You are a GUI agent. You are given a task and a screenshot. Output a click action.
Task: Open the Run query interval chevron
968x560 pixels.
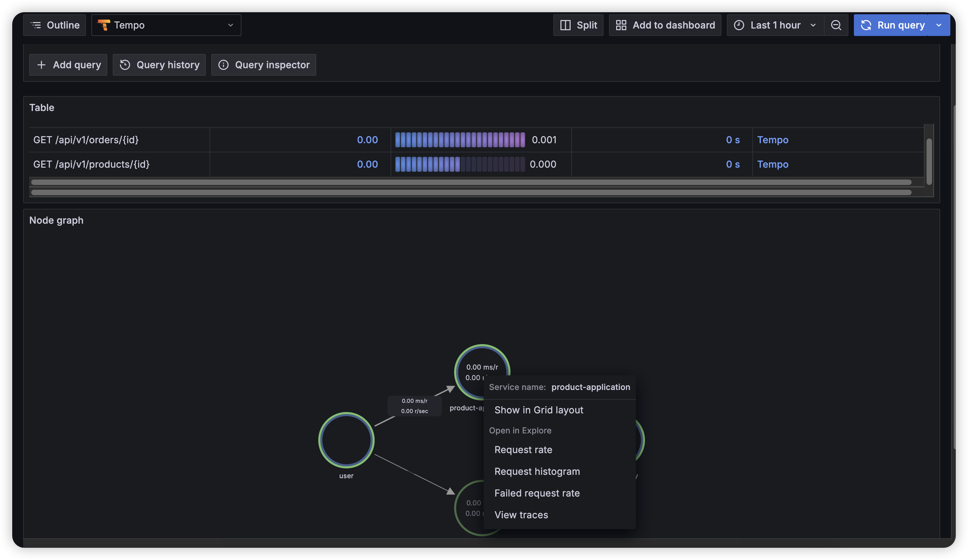tap(938, 25)
